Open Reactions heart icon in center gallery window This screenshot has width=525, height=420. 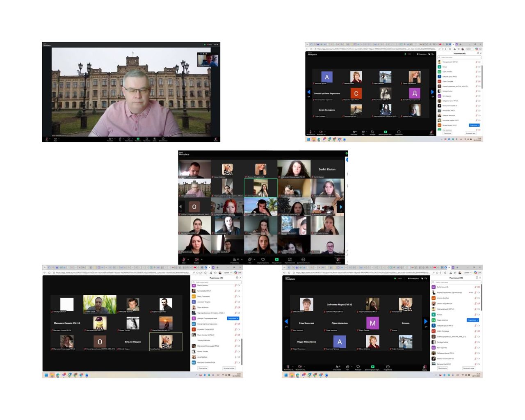click(x=263, y=260)
